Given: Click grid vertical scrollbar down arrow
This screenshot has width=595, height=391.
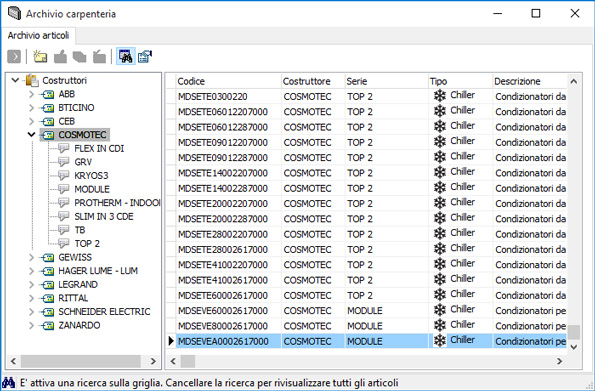Looking at the screenshot, I should pyautogui.click(x=574, y=347).
